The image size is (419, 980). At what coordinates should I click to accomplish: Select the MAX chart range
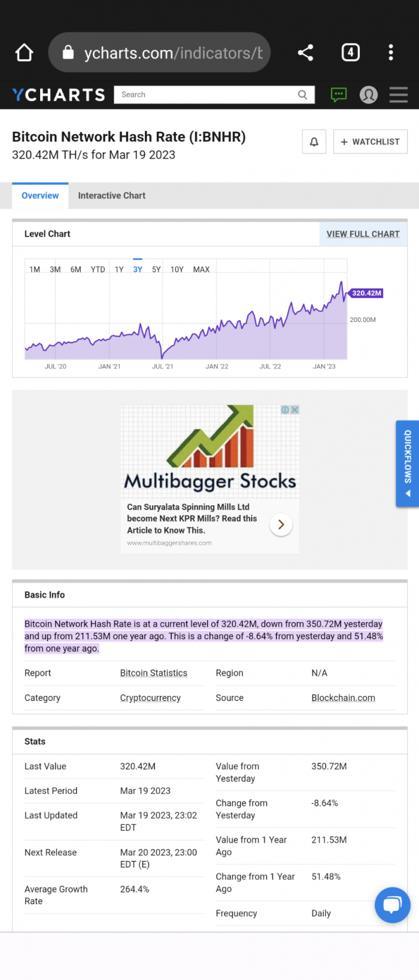click(x=201, y=269)
